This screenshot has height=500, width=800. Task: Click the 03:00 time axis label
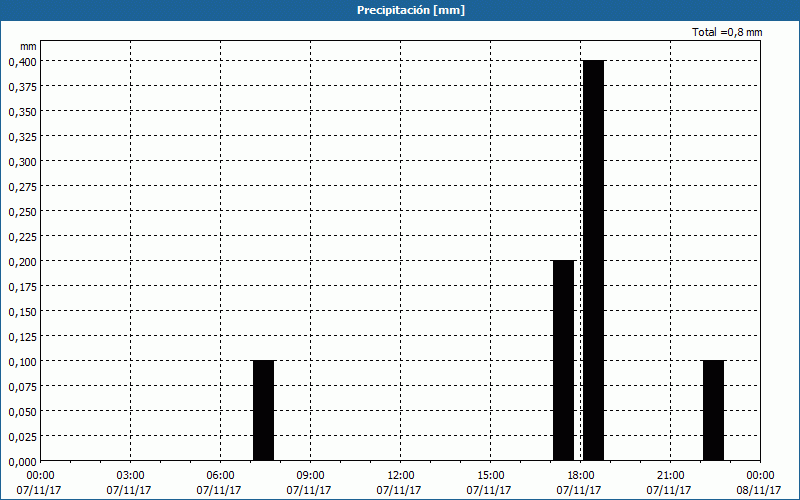130,475
